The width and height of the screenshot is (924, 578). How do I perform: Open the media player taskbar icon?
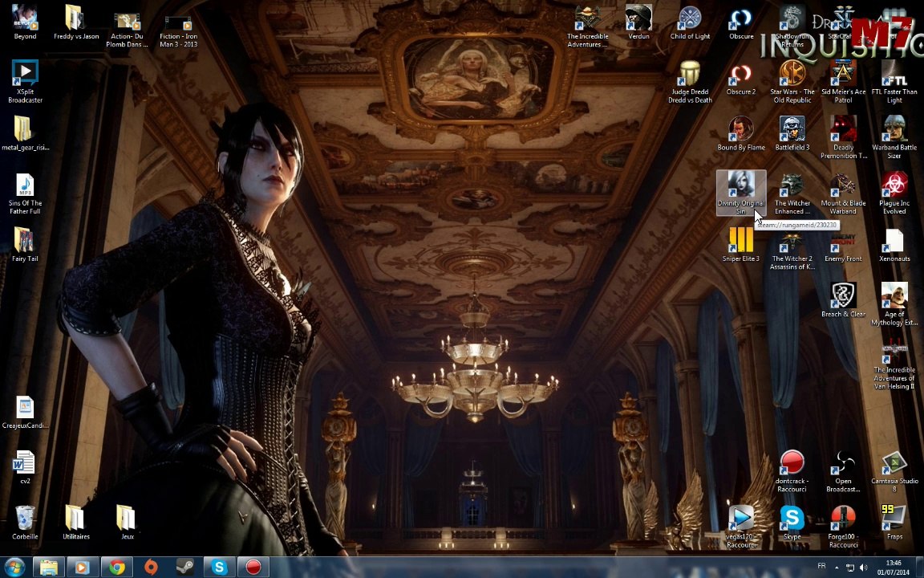[x=82, y=568]
